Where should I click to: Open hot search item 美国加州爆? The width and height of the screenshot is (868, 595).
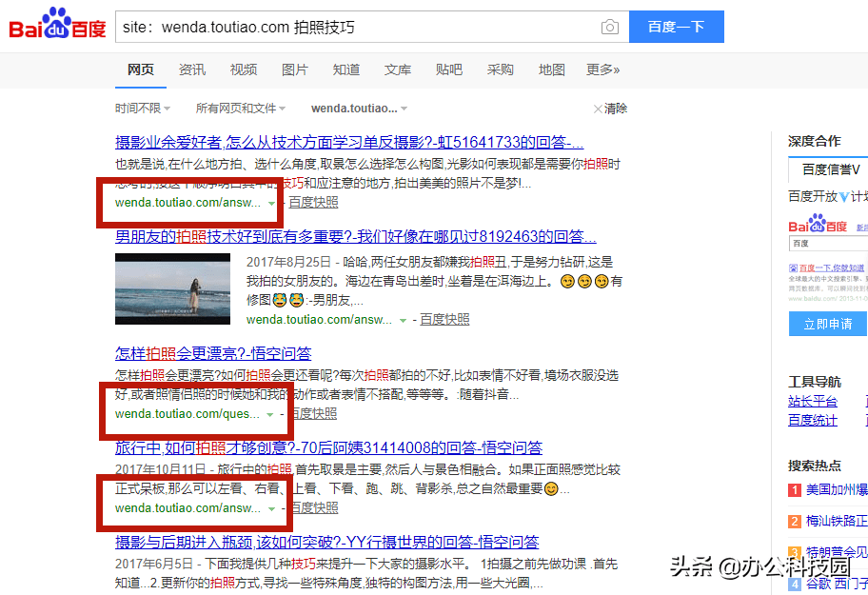(x=837, y=490)
